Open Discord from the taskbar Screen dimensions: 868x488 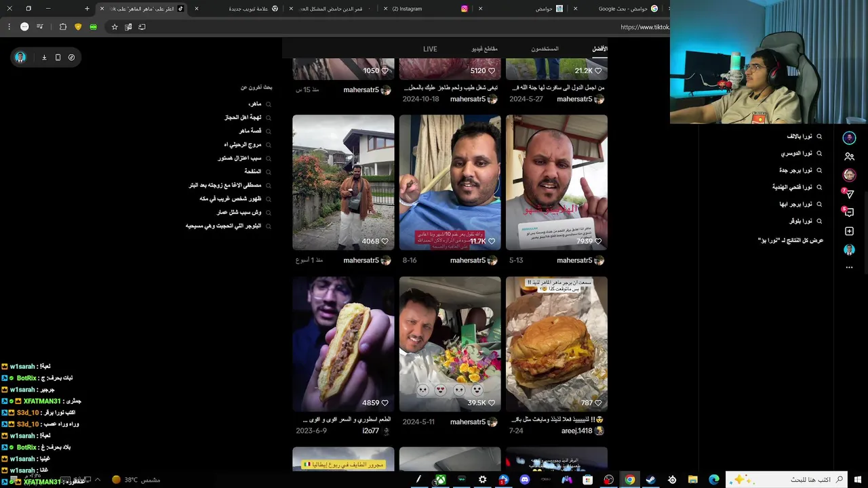(525, 480)
